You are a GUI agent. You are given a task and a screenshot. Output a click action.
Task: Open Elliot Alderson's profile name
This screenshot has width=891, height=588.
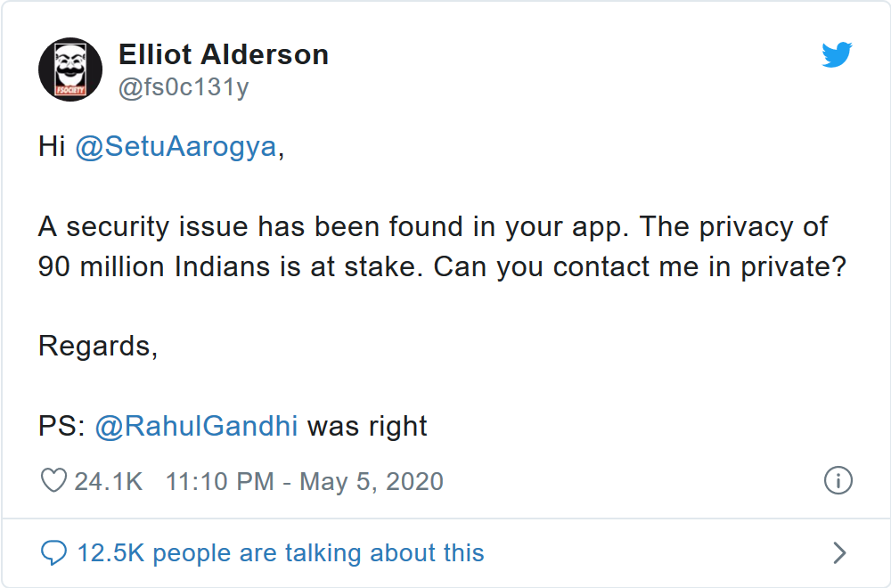pyautogui.click(x=224, y=55)
